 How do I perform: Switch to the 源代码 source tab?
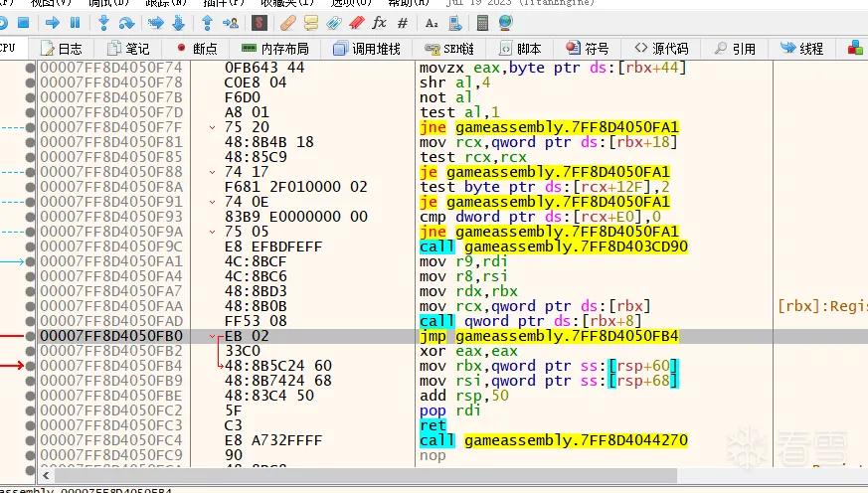click(661, 49)
